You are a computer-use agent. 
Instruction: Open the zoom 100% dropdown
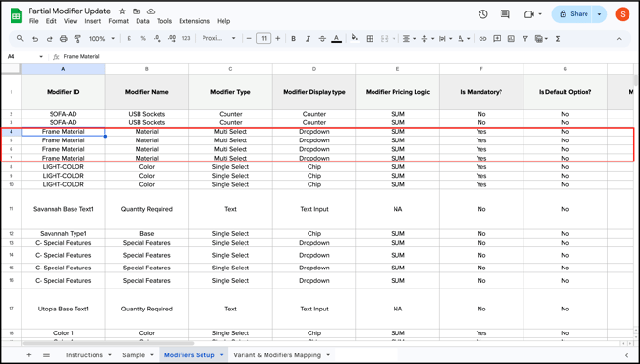(101, 39)
